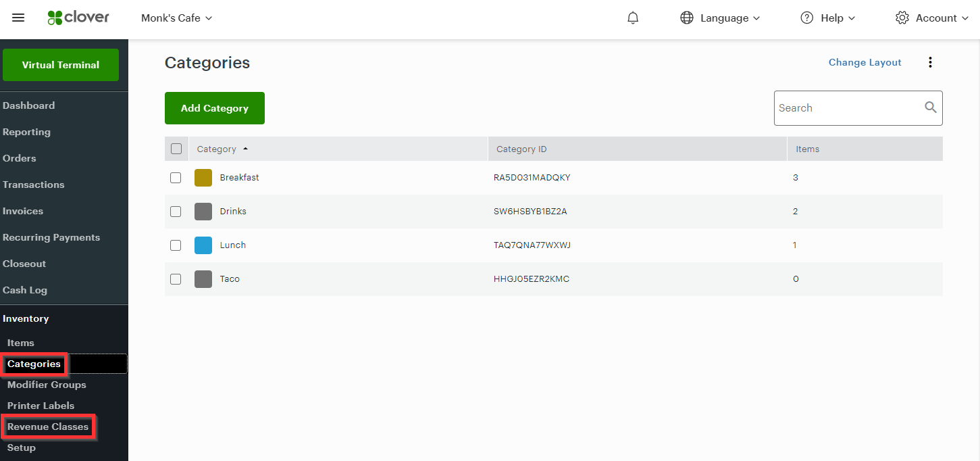Image resolution: width=980 pixels, height=461 pixels.
Task: Check the Lunch category checkbox
Action: (176, 245)
